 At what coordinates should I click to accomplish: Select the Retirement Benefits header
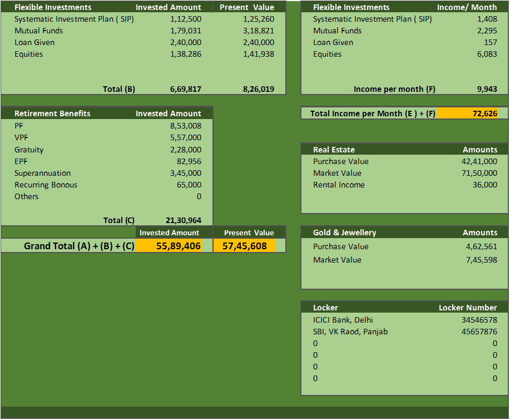click(x=52, y=113)
